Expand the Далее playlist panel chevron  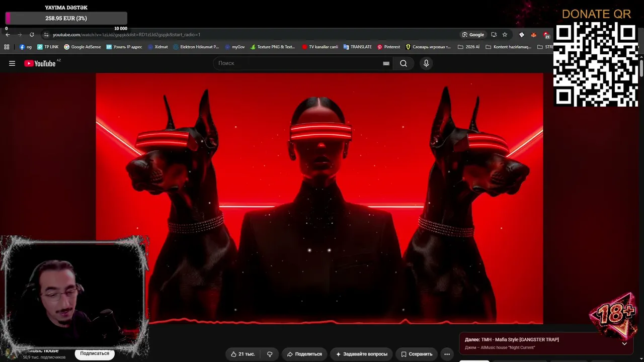624,343
